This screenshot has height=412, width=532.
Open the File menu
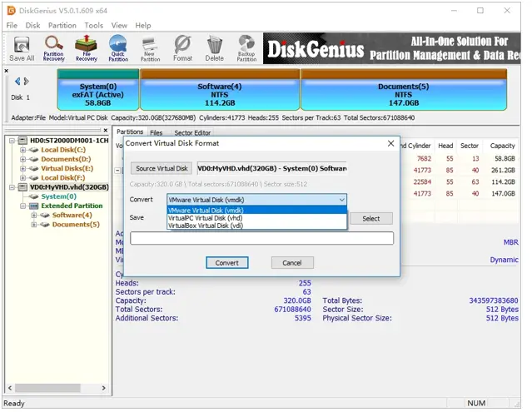pyautogui.click(x=12, y=26)
